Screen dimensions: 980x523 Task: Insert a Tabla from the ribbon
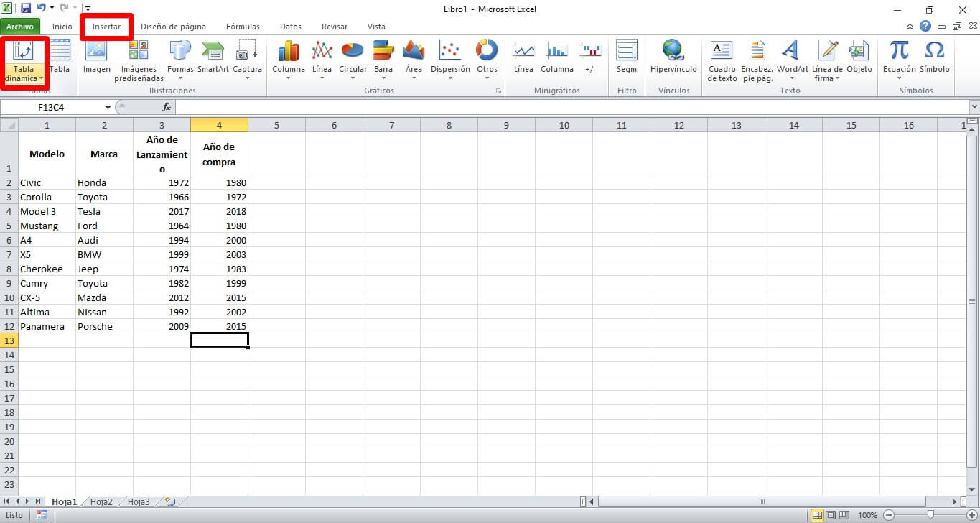(x=60, y=56)
